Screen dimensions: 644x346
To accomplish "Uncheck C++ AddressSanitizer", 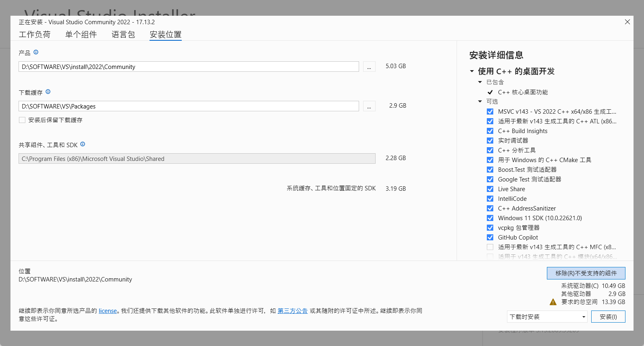I will [x=490, y=208].
